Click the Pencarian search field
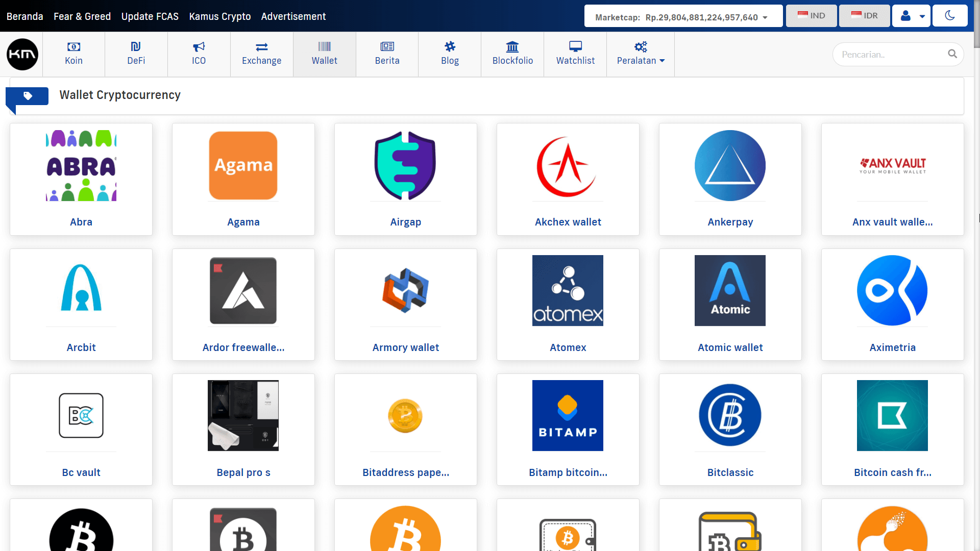980x551 pixels. tap(898, 54)
